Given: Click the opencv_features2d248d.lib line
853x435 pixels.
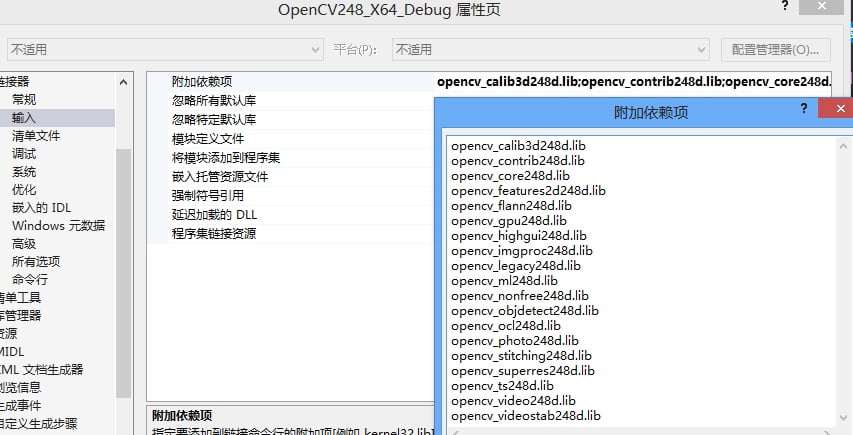Looking at the screenshot, I should [x=528, y=191].
